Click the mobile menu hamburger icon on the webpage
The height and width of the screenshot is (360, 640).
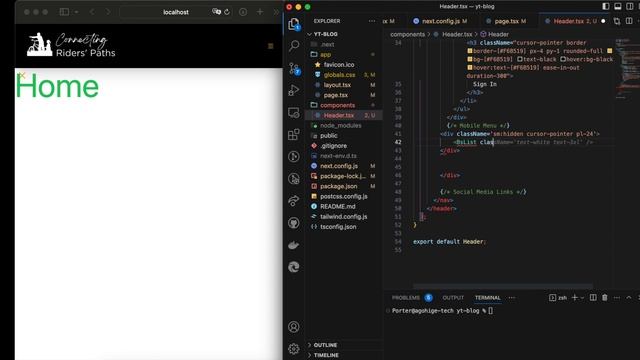[271, 46]
